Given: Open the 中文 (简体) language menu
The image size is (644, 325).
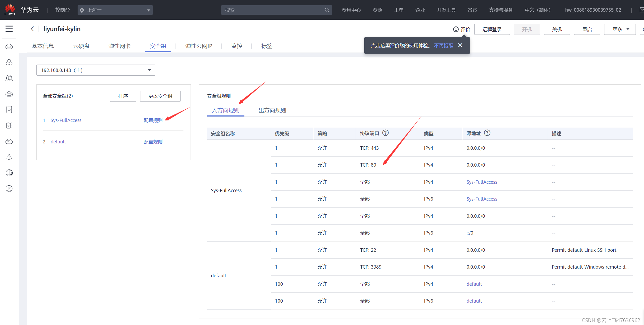Looking at the screenshot, I should 537,10.
